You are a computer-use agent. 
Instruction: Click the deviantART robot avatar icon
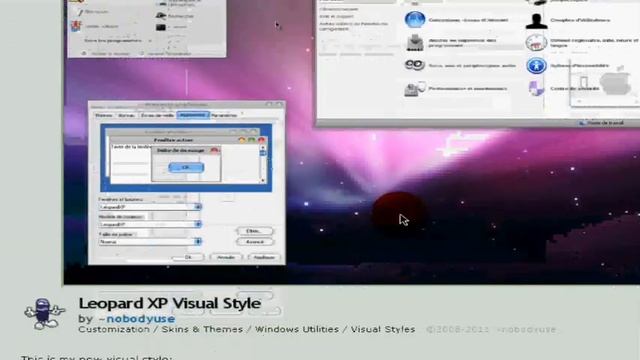(x=44, y=313)
